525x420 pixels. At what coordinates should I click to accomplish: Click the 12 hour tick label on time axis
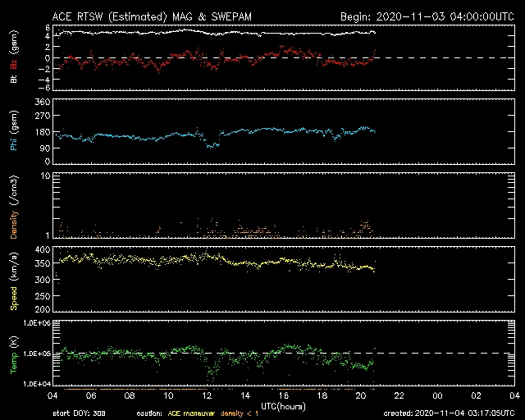(208, 396)
